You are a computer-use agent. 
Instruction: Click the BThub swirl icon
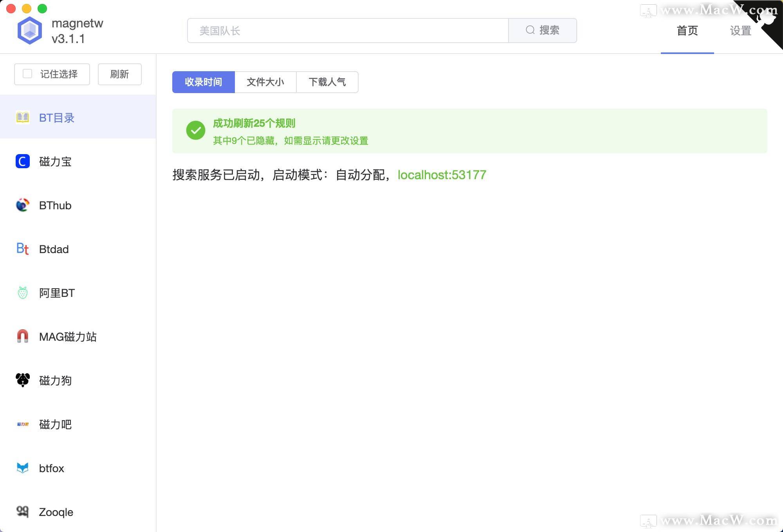pyautogui.click(x=23, y=205)
